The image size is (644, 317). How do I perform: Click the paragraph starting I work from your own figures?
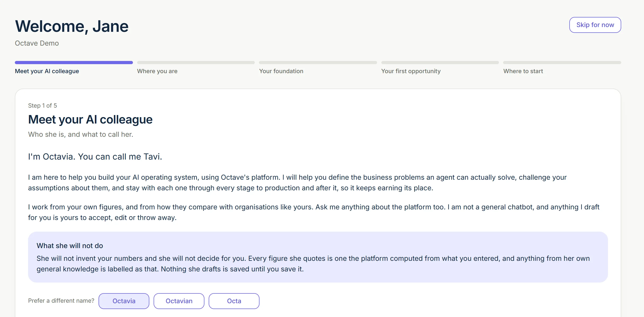[x=314, y=212]
